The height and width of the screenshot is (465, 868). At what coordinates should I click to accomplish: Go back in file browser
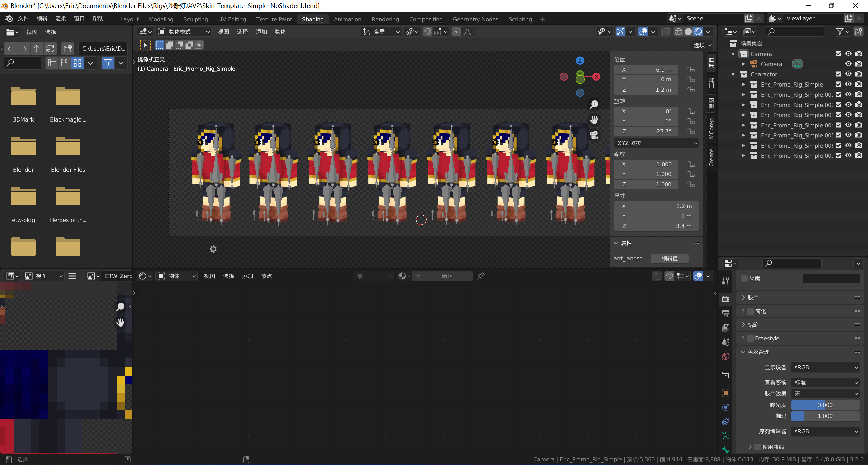[11, 49]
